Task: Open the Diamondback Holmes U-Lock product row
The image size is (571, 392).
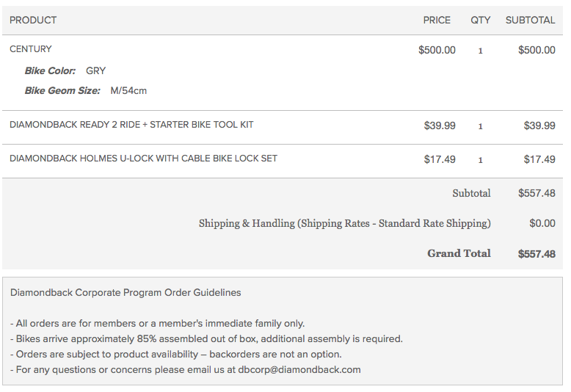Action: pos(143,159)
